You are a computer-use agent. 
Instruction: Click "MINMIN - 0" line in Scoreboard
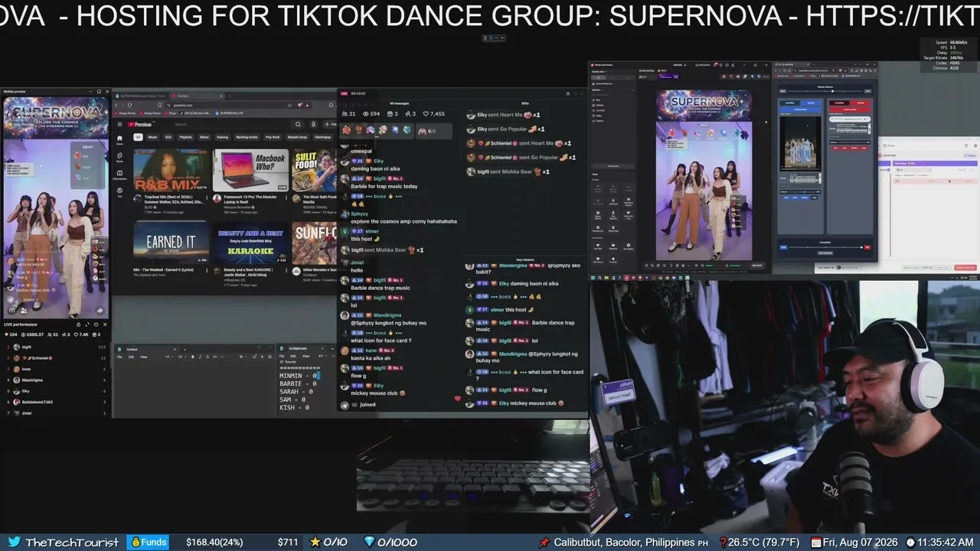tap(298, 376)
